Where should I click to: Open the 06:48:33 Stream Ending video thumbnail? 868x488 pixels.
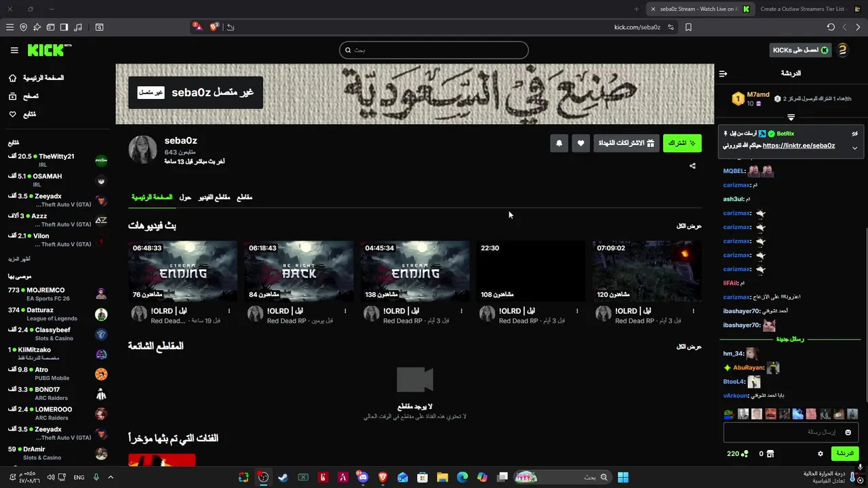[x=182, y=271]
